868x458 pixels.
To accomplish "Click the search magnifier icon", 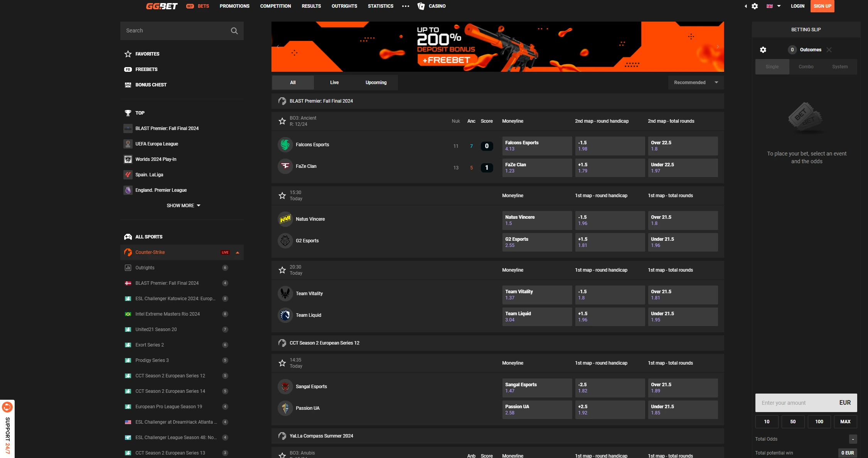I will [x=234, y=31].
